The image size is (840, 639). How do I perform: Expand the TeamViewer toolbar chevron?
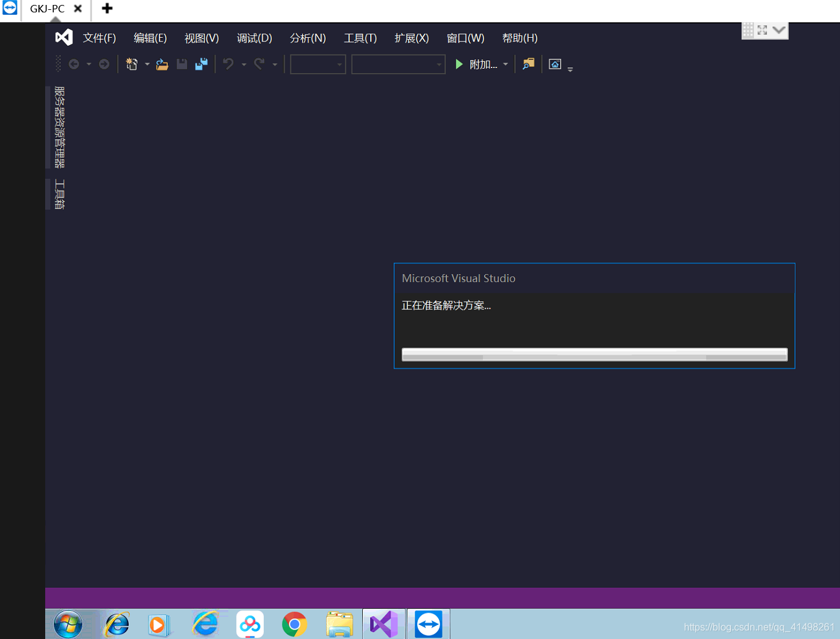click(x=779, y=30)
